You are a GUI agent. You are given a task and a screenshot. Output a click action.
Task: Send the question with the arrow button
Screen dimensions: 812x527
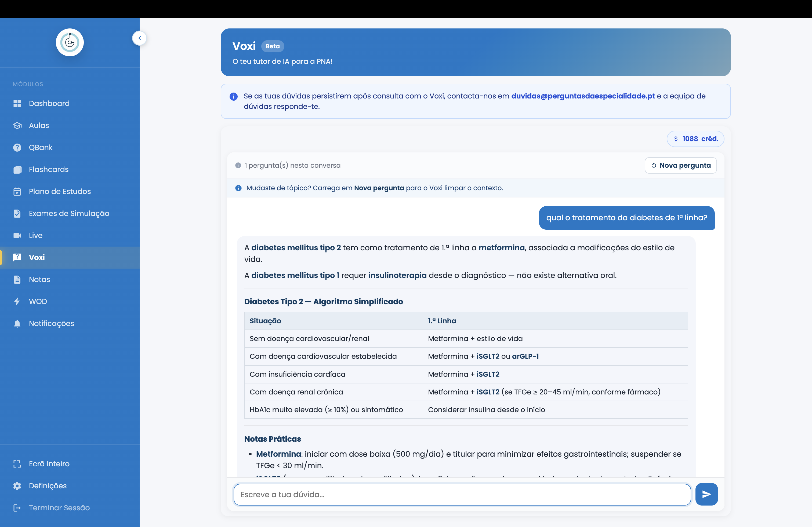point(706,494)
